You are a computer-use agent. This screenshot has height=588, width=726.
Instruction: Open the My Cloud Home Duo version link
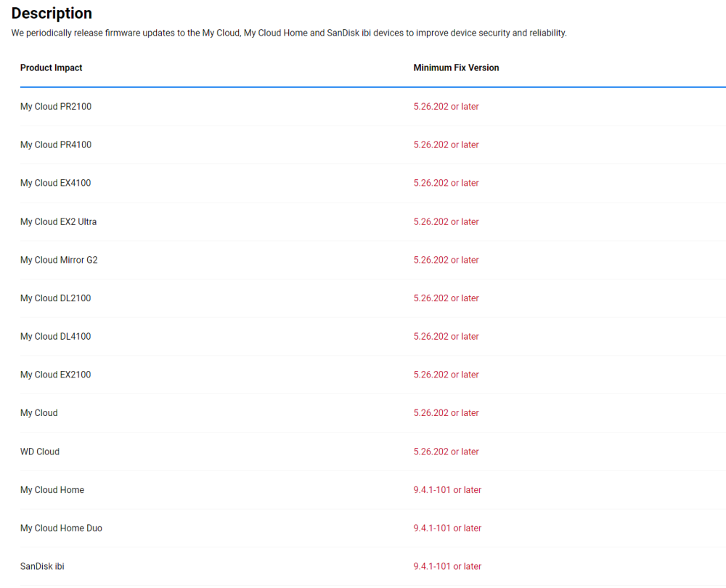point(447,528)
